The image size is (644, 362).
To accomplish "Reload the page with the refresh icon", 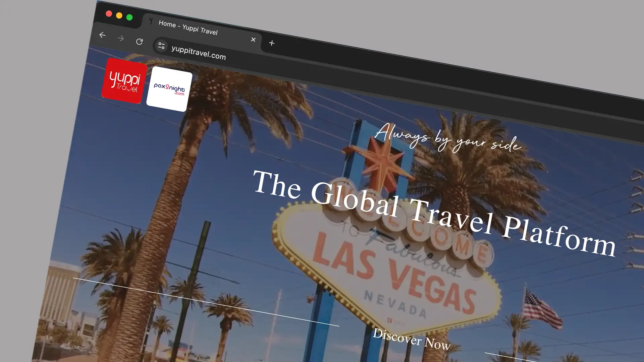I will [139, 42].
